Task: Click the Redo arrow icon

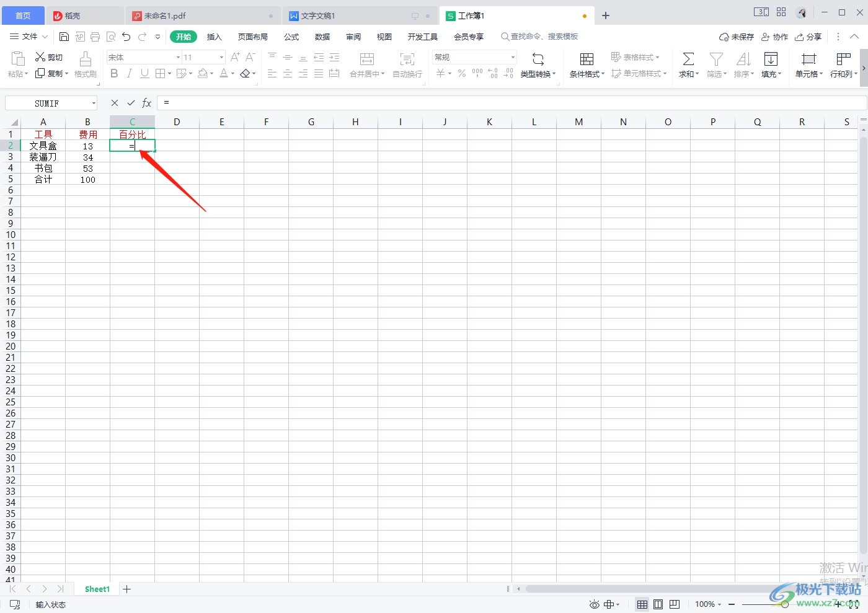Action: 143,37
